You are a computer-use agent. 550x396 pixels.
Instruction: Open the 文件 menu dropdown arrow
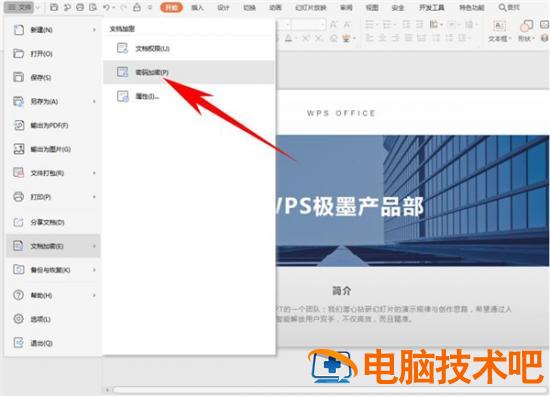(38, 7)
